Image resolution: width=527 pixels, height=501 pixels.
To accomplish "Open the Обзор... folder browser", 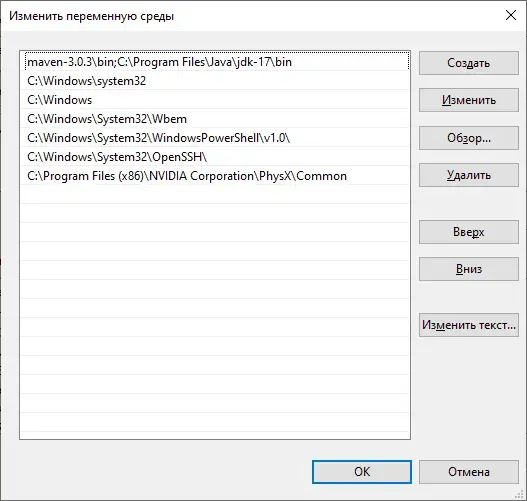I will (x=469, y=138).
